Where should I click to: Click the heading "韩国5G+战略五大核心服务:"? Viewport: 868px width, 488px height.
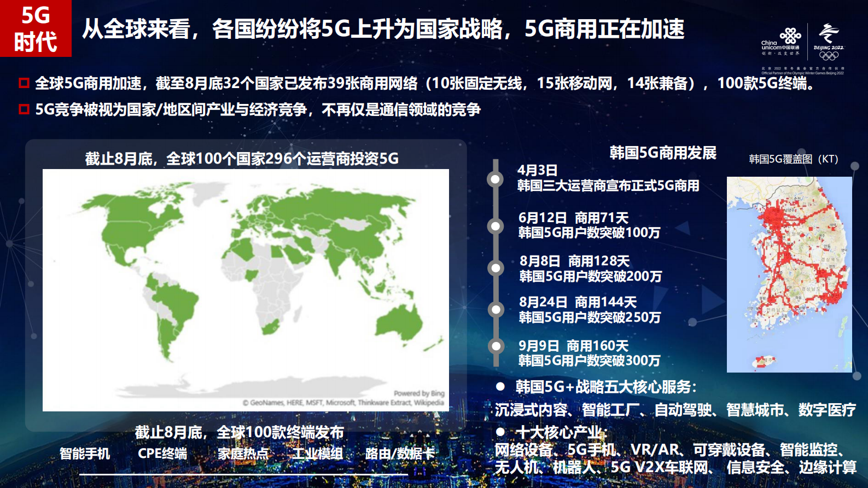coord(606,387)
